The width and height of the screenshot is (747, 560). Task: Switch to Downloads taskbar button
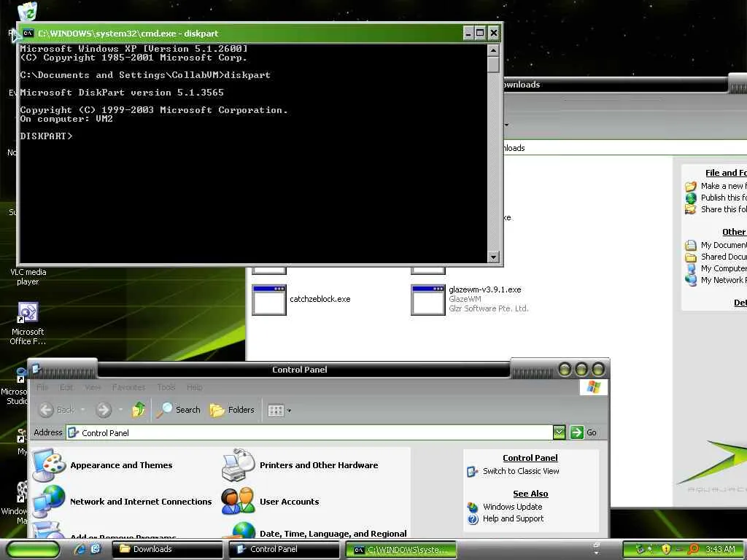(167, 549)
